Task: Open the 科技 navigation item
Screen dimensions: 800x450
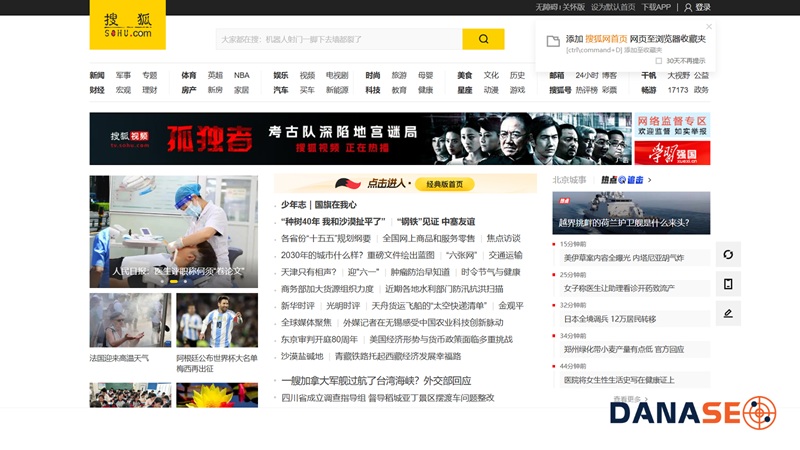Action: click(372, 90)
